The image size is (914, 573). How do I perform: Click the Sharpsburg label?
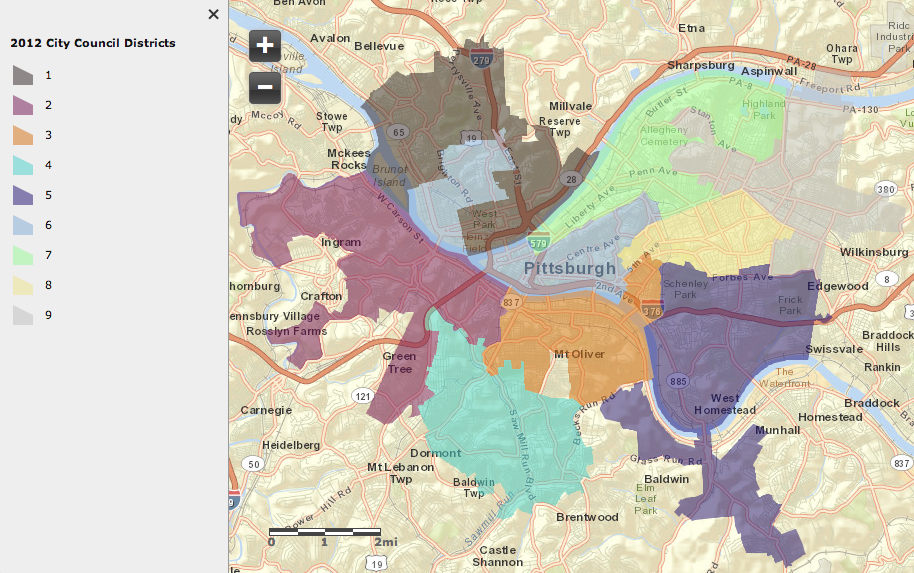[x=701, y=65]
